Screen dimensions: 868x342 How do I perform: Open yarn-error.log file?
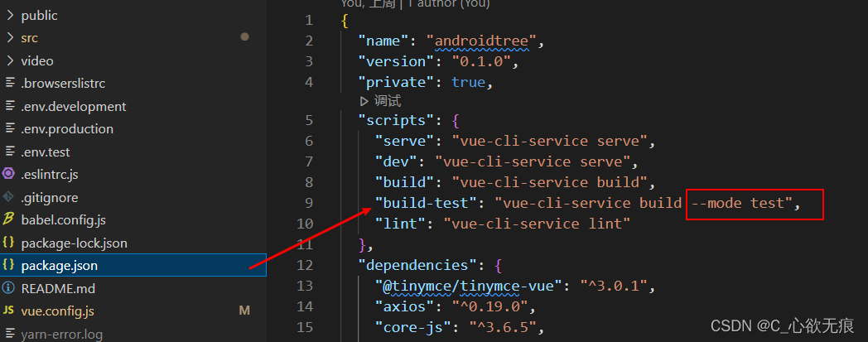(x=61, y=335)
